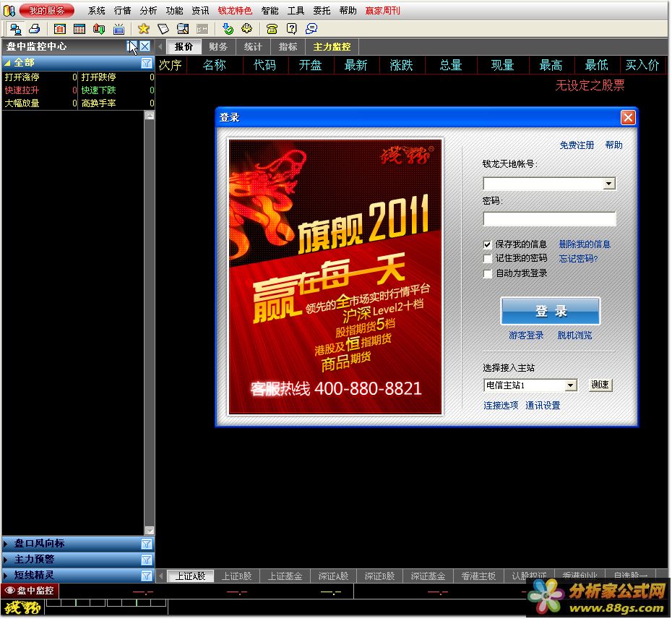Open the 钱龙天地帐号 account dropdown

pyautogui.click(x=608, y=184)
